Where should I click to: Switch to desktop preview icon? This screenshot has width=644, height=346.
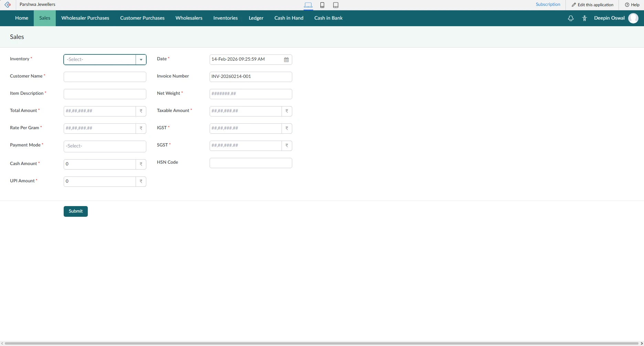click(x=308, y=5)
